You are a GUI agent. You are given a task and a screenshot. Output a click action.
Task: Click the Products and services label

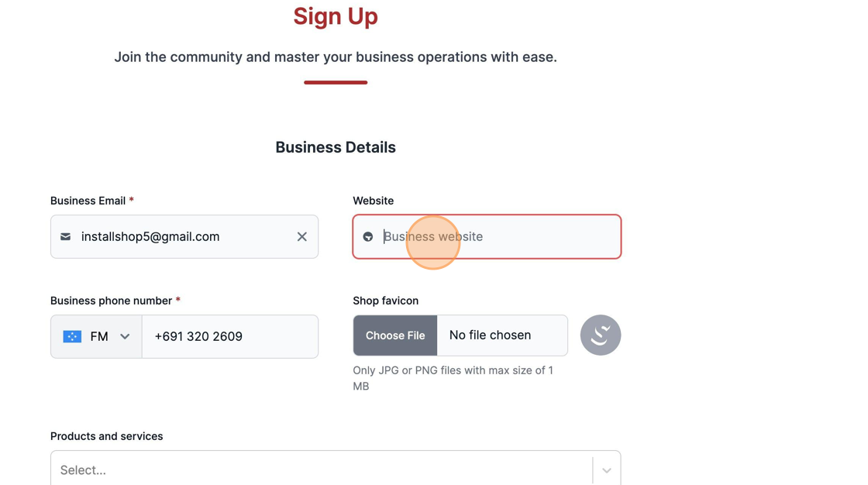[x=106, y=436]
